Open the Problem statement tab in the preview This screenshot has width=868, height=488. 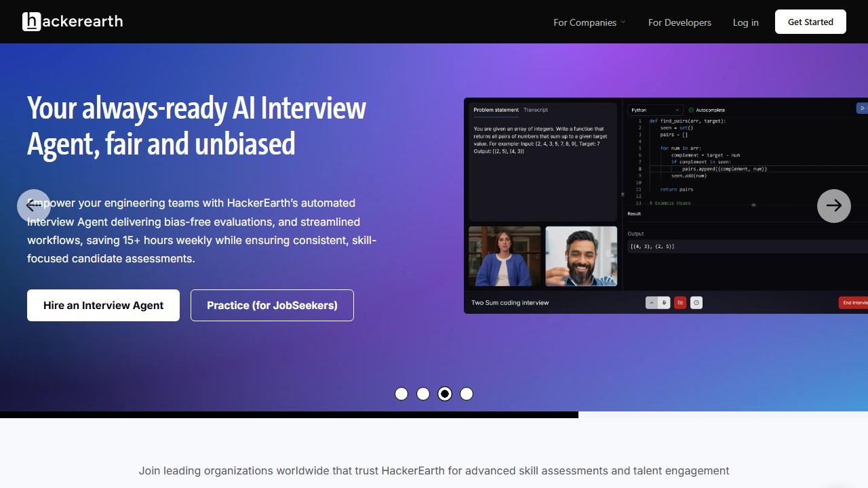[x=496, y=110]
